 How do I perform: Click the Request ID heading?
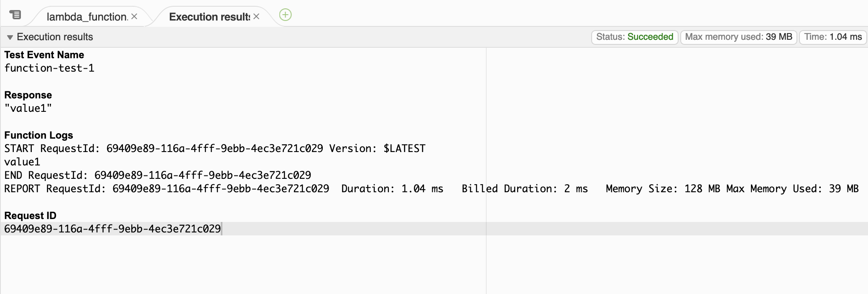click(x=30, y=215)
